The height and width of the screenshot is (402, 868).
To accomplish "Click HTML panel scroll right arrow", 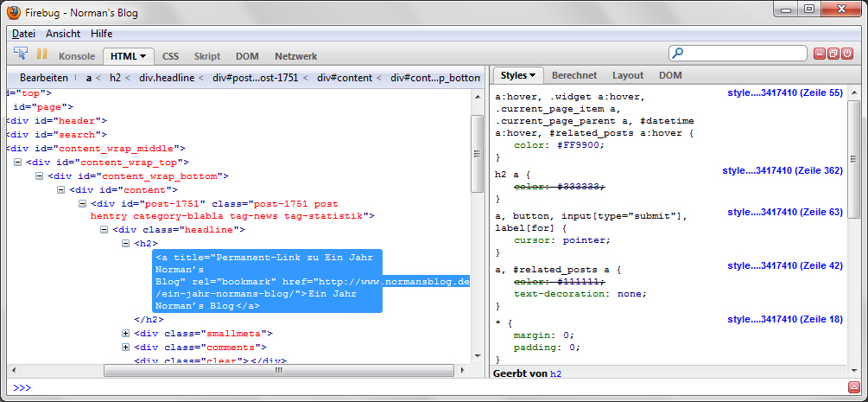I will 463,370.
